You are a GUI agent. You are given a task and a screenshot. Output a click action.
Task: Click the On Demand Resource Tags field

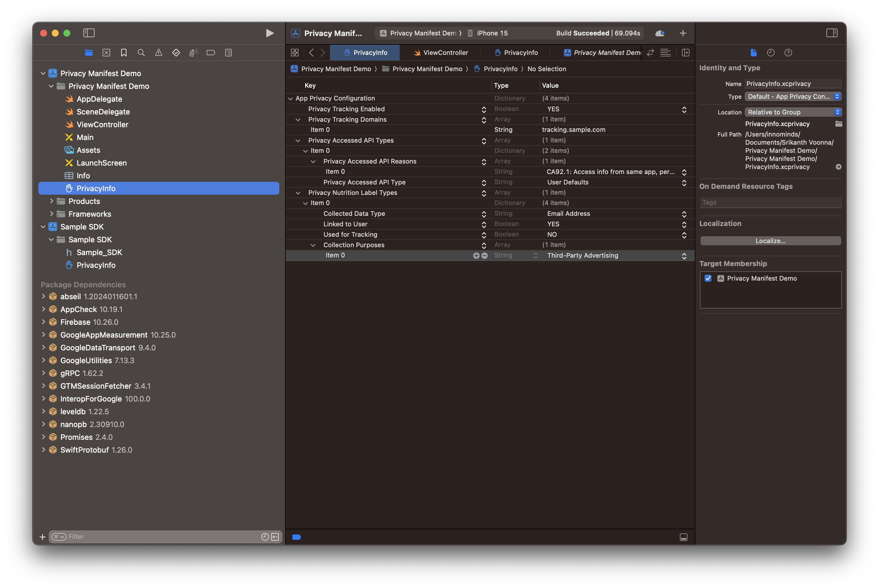771,202
